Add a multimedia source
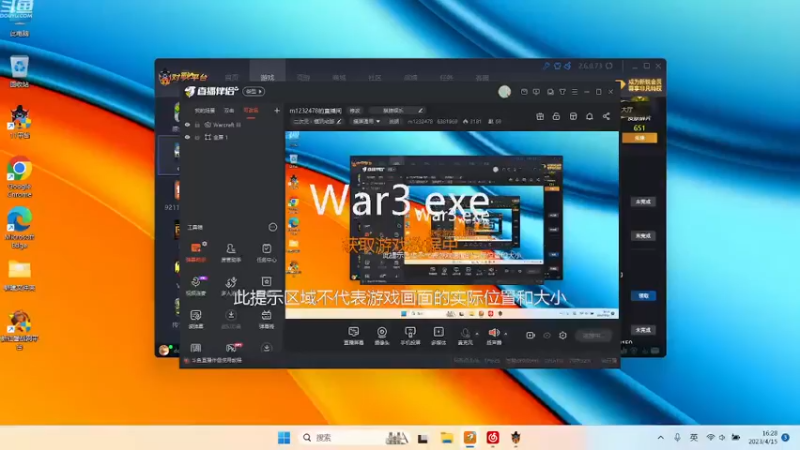800x450 pixels. point(438,336)
